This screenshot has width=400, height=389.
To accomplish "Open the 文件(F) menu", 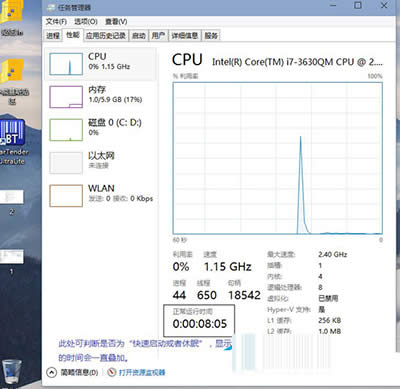I will (56, 22).
